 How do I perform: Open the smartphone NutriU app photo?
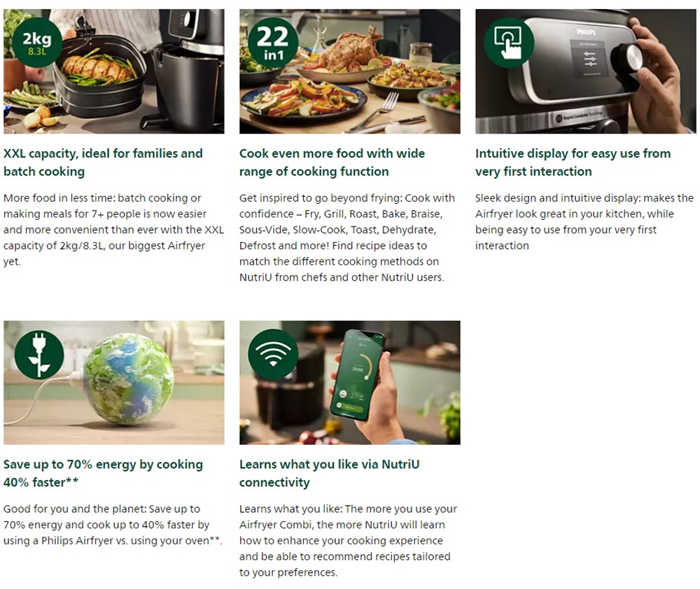click(349, 383)
